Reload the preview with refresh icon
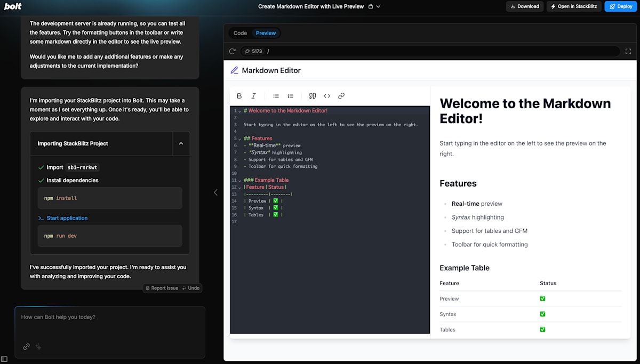640x364 pixels. click(x=232, y=51)
